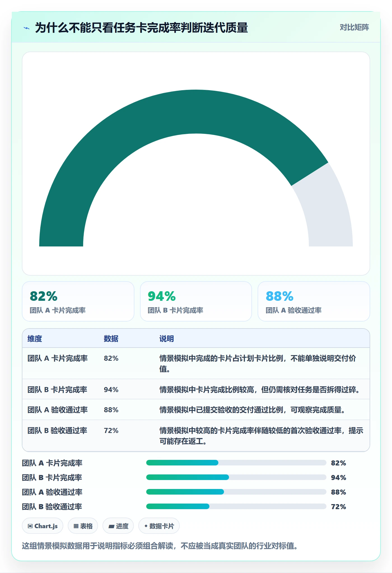The width and height of the screenshot is (392, 573).
Task: Select the footer note starting 这组情景模拟数据
Action: tap(160, 546)
